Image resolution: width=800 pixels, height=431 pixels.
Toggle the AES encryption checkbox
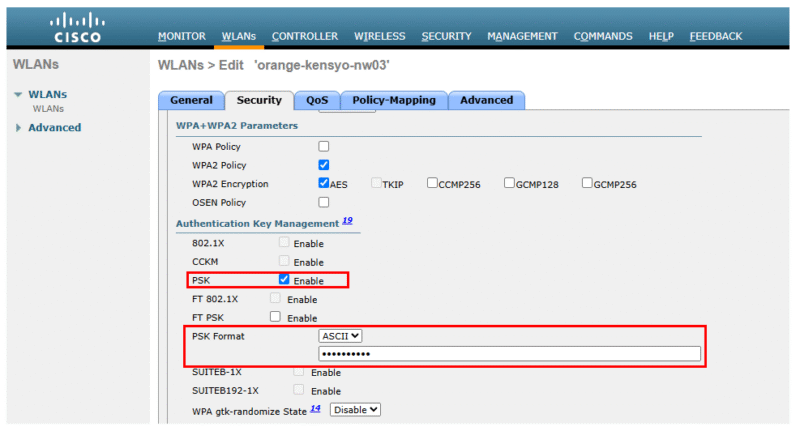click(323, 183)
